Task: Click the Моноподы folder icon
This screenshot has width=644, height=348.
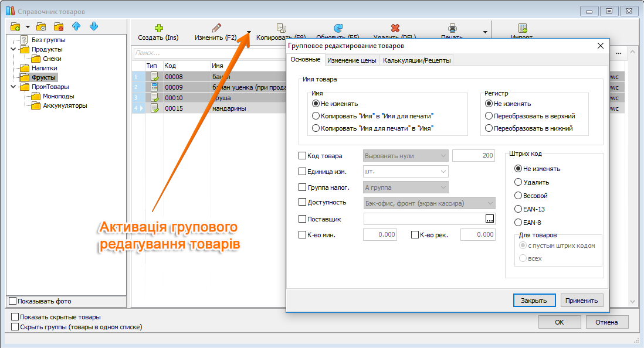Action: 36,97
